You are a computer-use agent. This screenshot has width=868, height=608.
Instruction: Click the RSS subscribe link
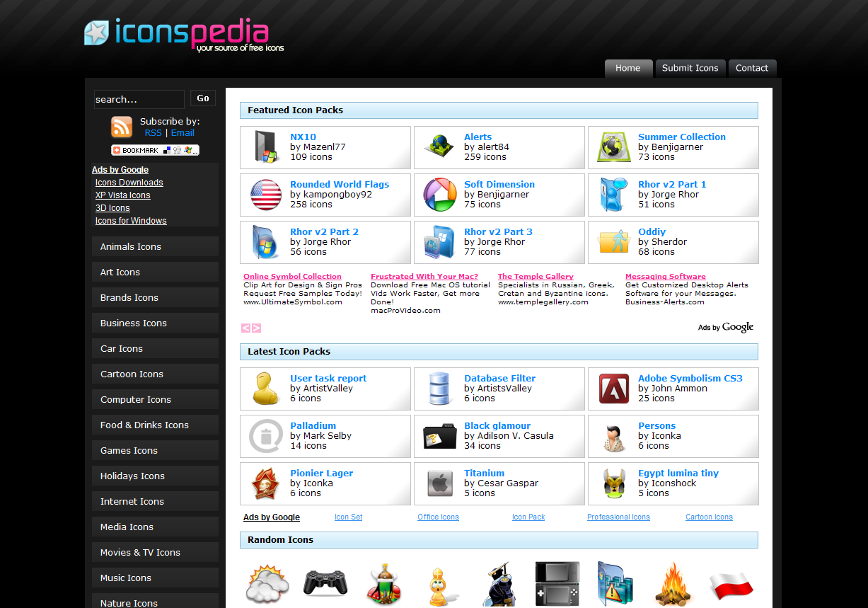point(153,133)
